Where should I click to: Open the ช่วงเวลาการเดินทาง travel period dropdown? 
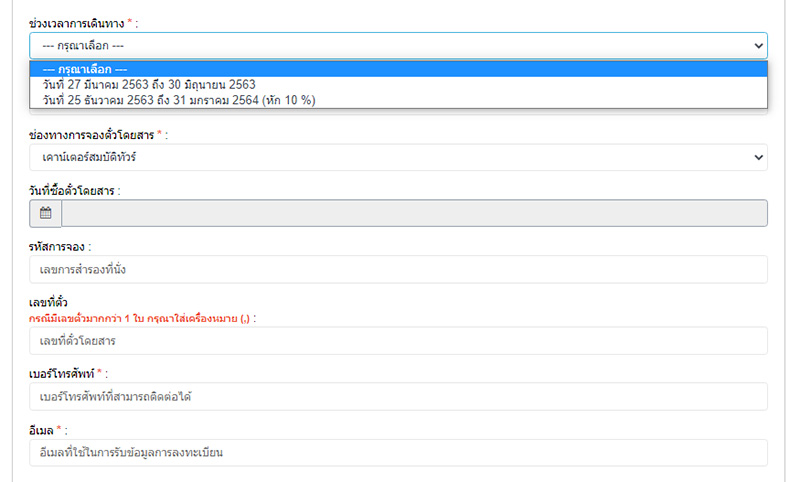click(398, 46)
